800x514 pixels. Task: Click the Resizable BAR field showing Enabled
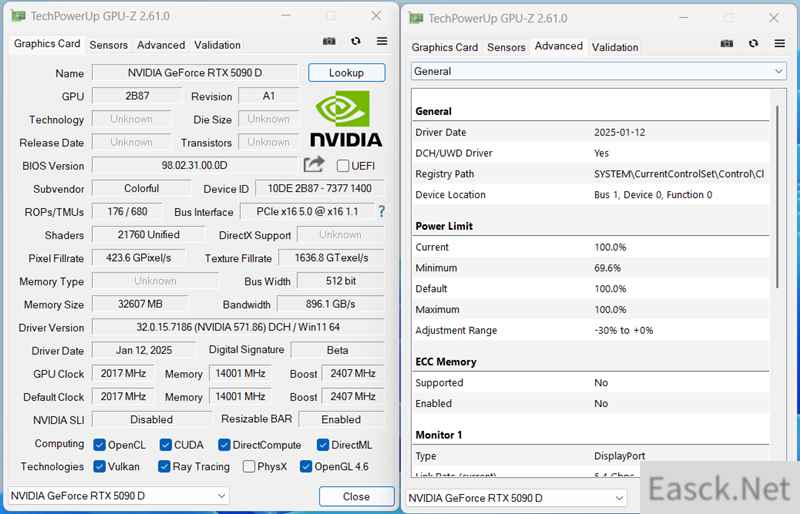(341, 420)
